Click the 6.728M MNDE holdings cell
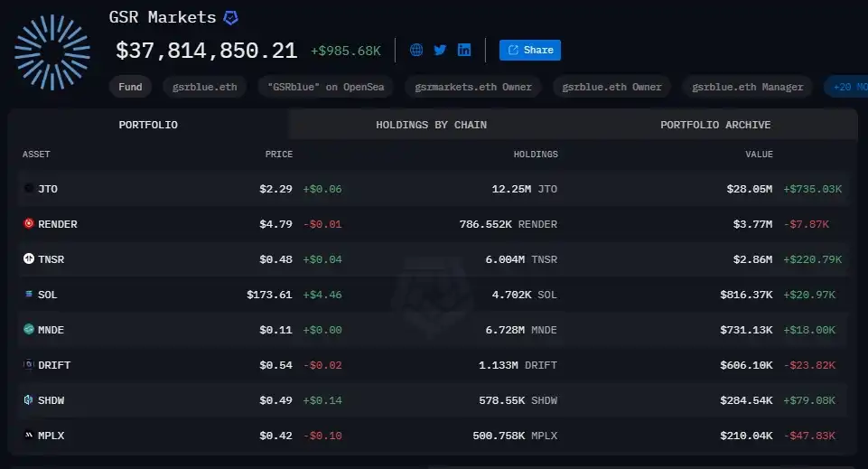The height and width of the screenshot is (469, 868). 521,330
